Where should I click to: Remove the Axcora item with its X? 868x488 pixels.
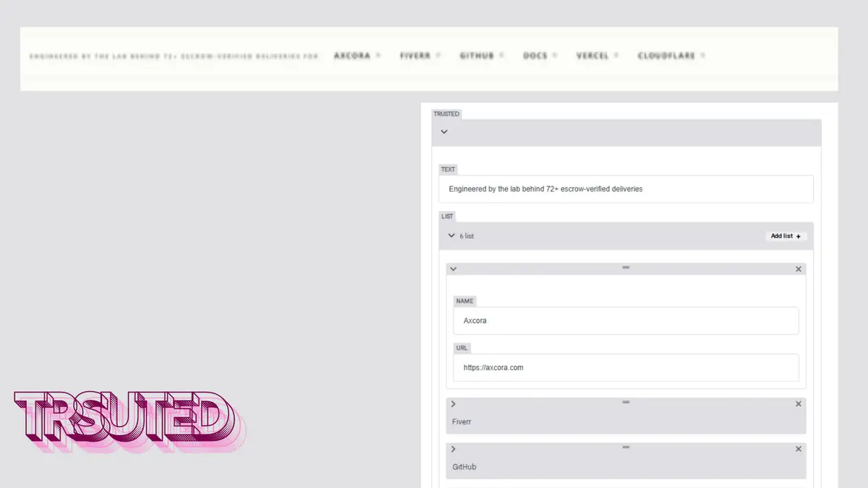coord(799,269)
